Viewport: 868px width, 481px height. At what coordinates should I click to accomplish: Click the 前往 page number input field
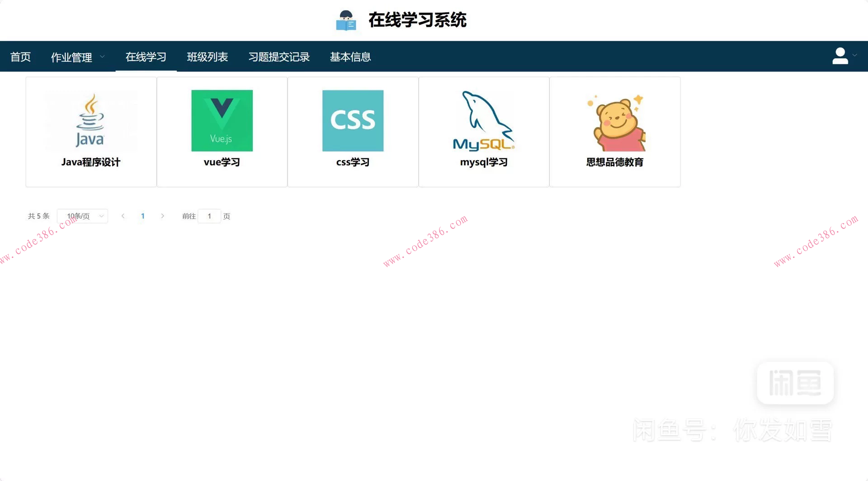[209, 216]
